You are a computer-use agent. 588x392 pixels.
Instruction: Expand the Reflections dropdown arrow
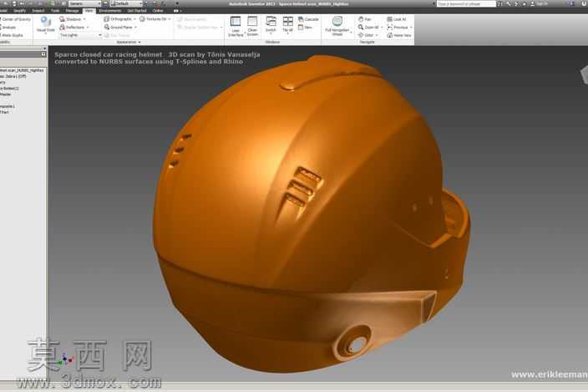[x=88, y=28]
